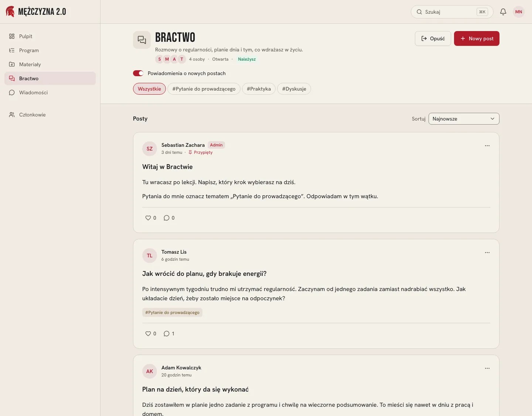Open notifications bell
This screenshot has width=532, height=416.
pos(503,12)
